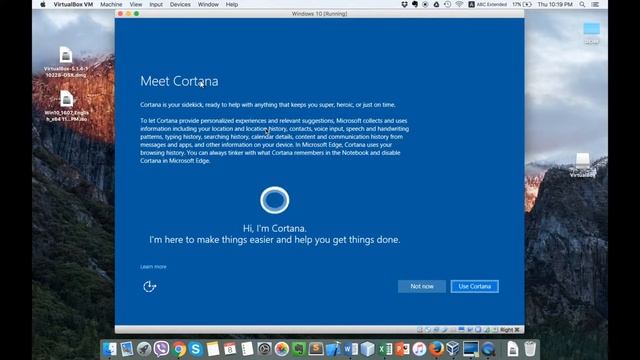640x360 pixels.
Task: Select the blue folder on desktop
Action: click(x=591, y=33)
